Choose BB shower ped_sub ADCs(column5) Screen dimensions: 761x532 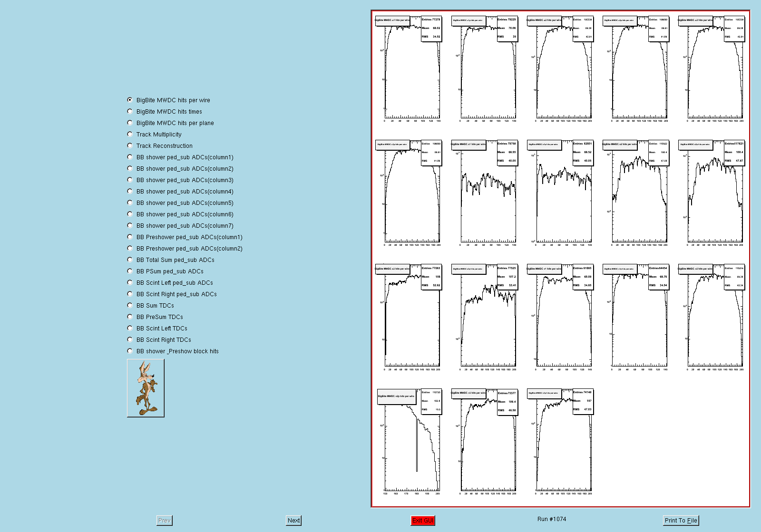pyautogui.click(x=180, y=203)
